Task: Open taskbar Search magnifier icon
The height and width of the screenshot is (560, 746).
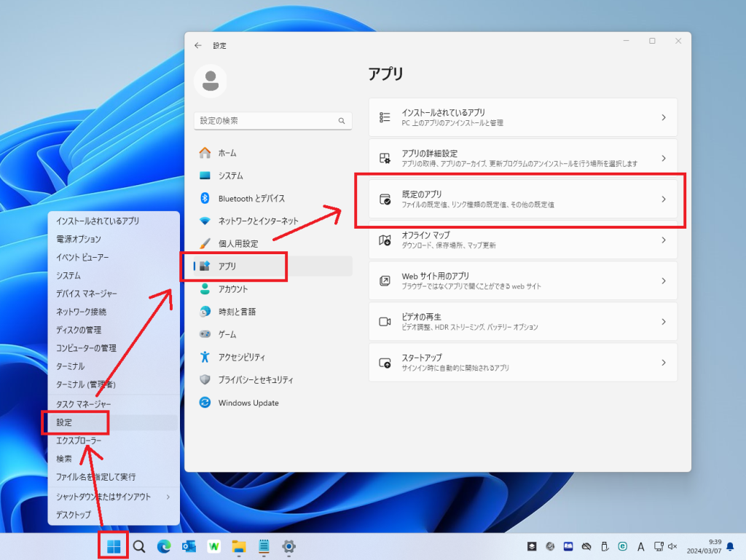Action: pyautogui.click(x=139, y=547)
